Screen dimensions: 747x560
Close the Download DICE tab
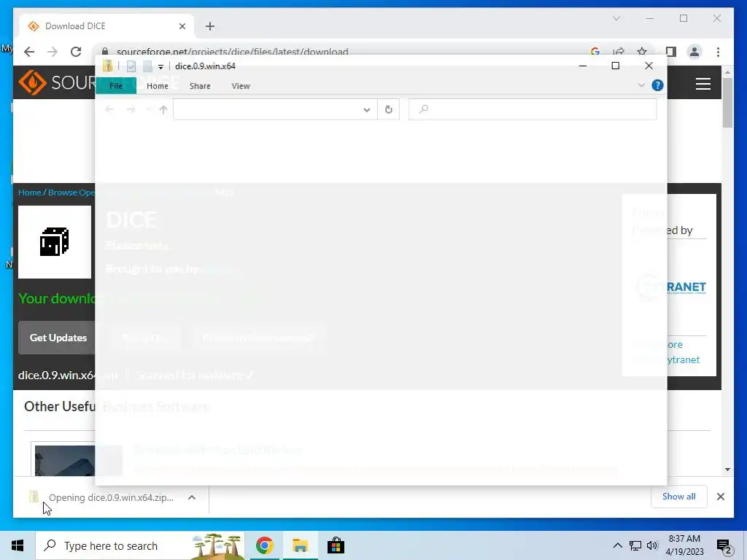pyautogui.click(x=182, y=26)
